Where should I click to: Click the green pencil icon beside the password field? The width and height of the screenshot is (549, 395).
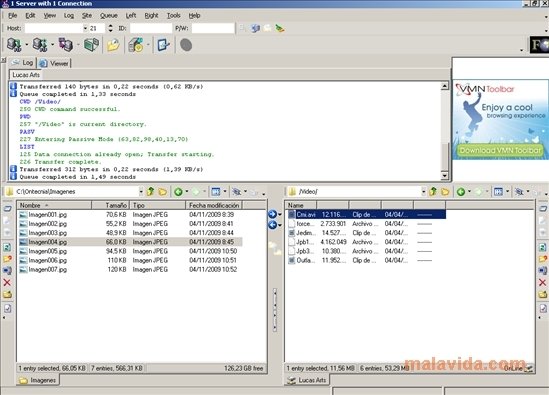tap(279, 28)
